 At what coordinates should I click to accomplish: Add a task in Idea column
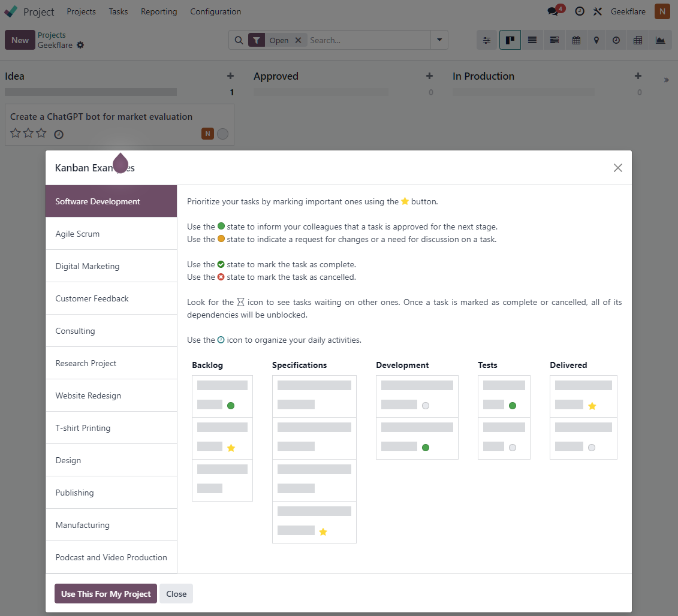[230, 76]
